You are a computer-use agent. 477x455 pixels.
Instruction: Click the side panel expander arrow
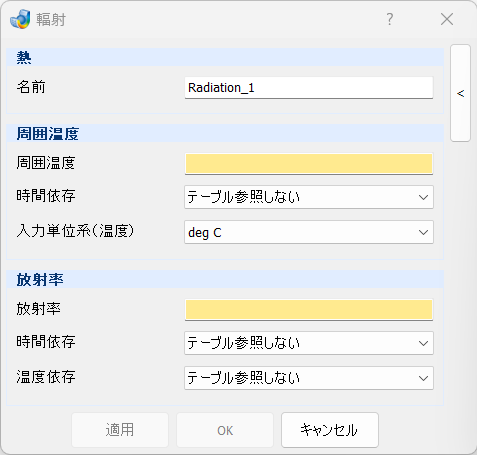460,93
